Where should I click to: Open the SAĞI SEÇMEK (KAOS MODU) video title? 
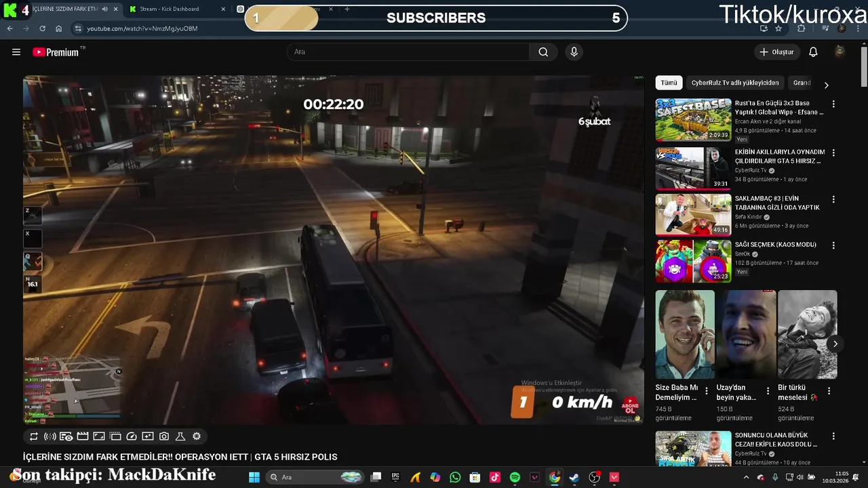(776, 245)
